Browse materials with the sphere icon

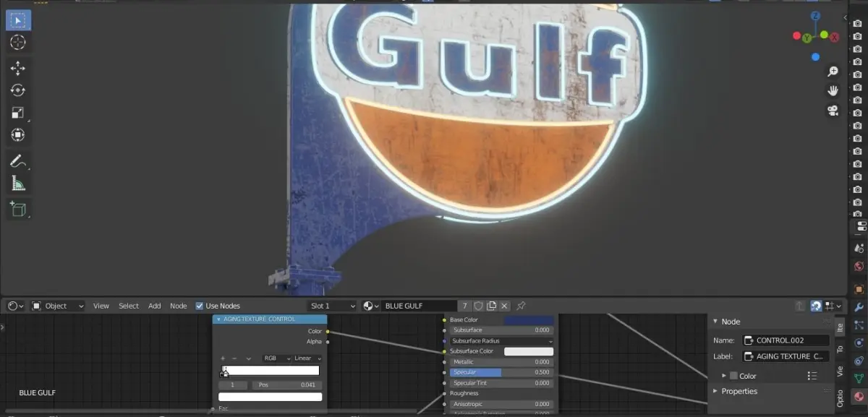[x=372, y=306]
